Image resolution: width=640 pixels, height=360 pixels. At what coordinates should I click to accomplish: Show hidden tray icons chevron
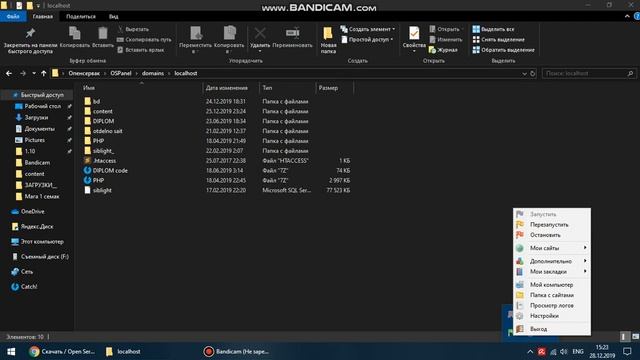click(x=530, y=351)
